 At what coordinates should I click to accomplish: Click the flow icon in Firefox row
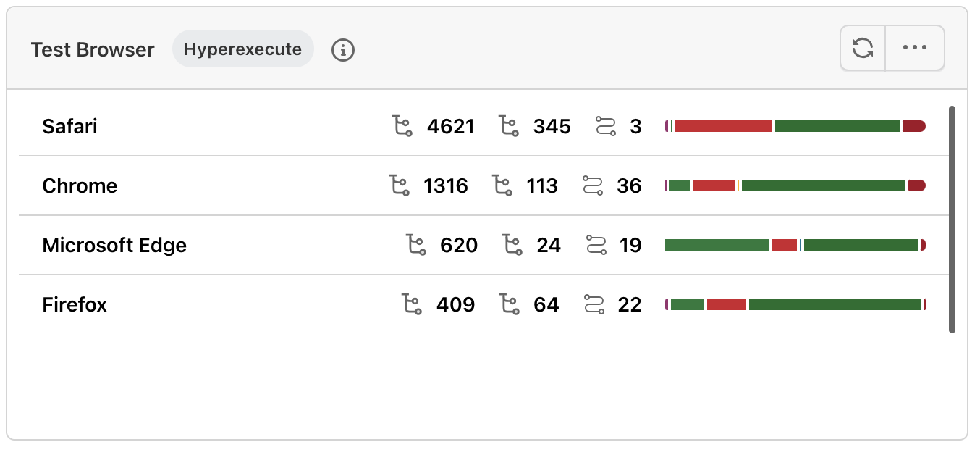594,305
